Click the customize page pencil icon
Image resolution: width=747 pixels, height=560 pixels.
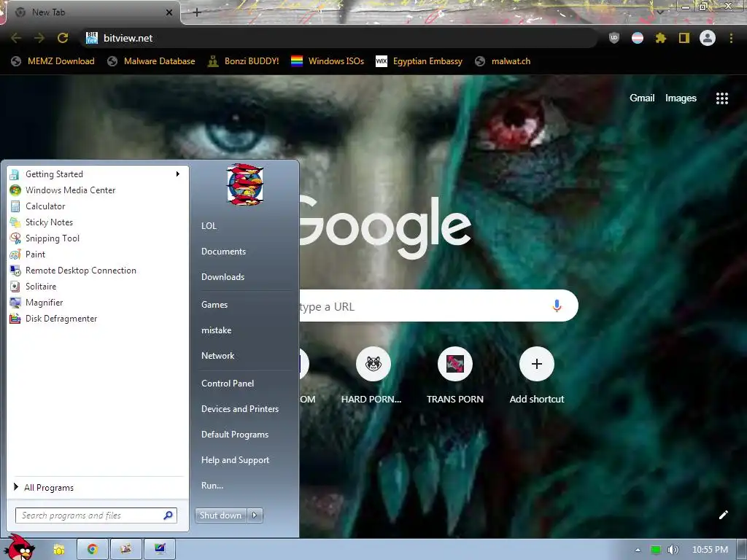click(x=723, y=515)
